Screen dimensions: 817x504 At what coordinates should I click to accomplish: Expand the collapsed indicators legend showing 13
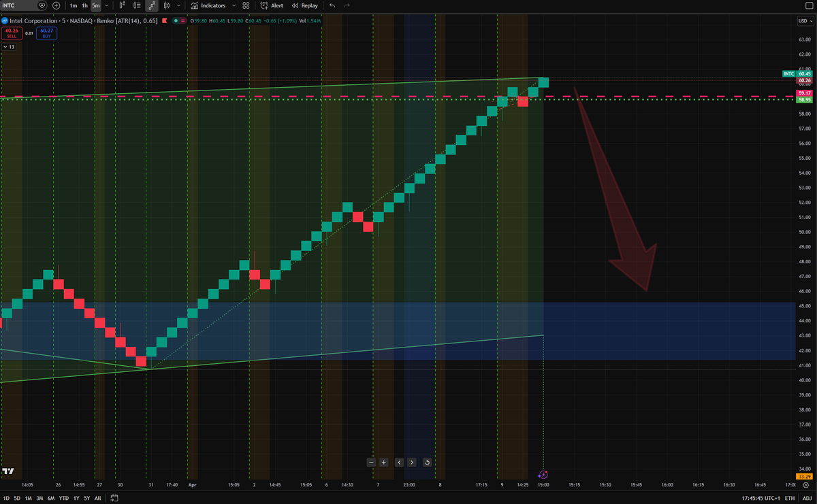click(x=10, y=47)
